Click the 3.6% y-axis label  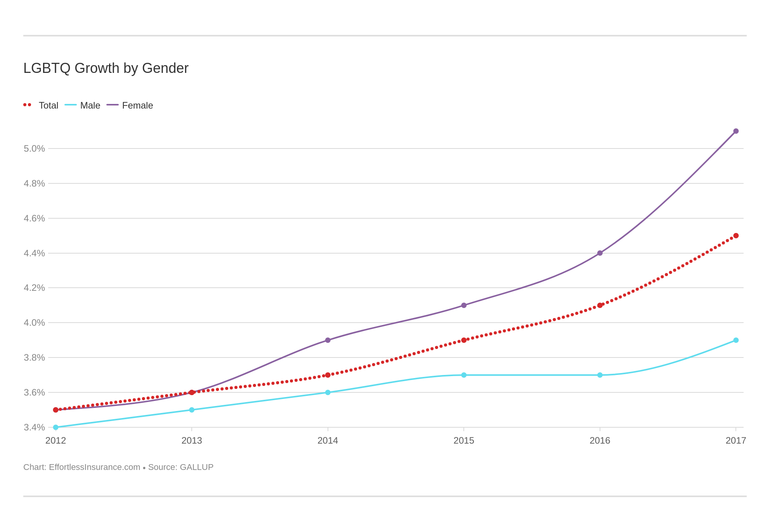pyautogui.click(x=35, y=392)
